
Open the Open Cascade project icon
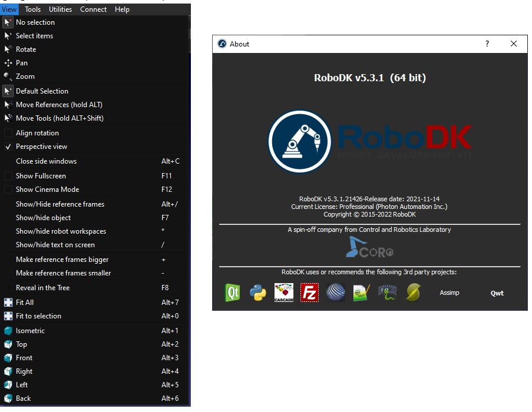click(284, 293)
